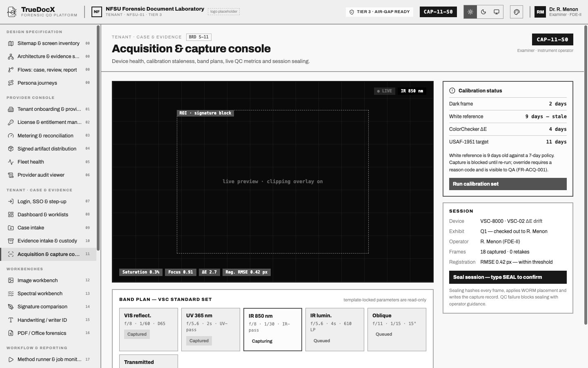Click Saturation 0.3% metric chip

coord(141,272)
